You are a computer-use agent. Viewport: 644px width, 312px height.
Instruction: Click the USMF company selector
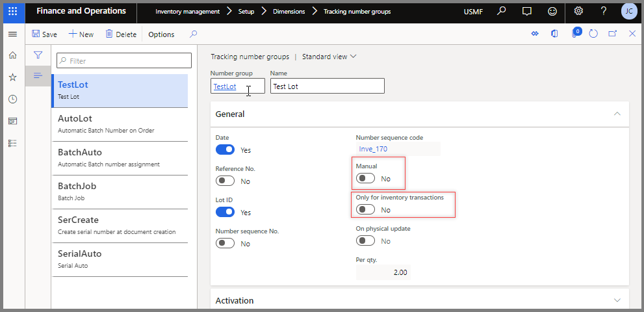(473, 12)
